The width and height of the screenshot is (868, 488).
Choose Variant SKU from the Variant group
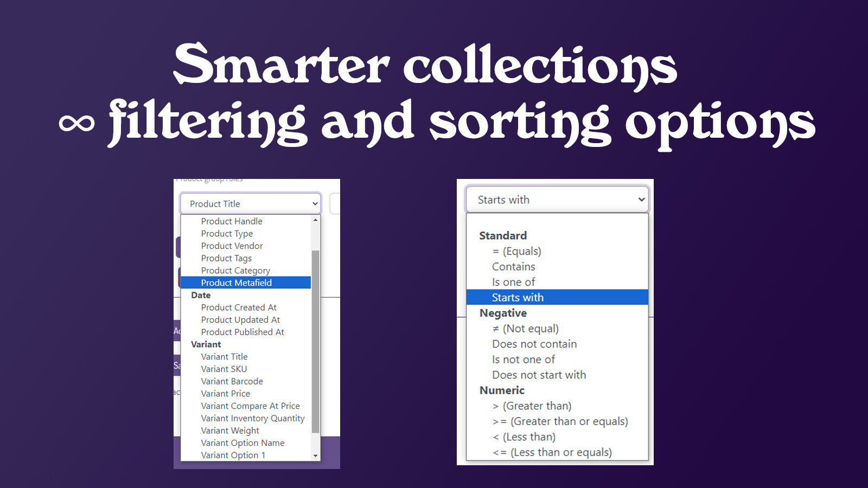pos(224,369)
